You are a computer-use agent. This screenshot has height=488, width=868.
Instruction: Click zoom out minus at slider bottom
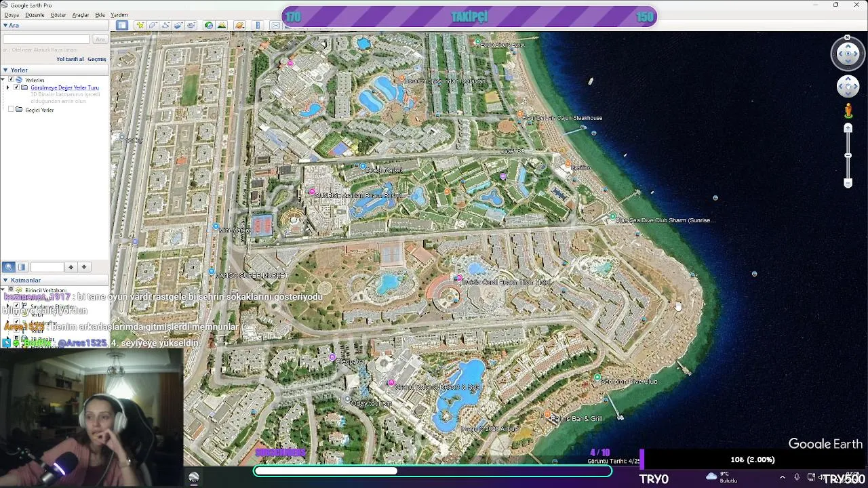tap(848, 183)
